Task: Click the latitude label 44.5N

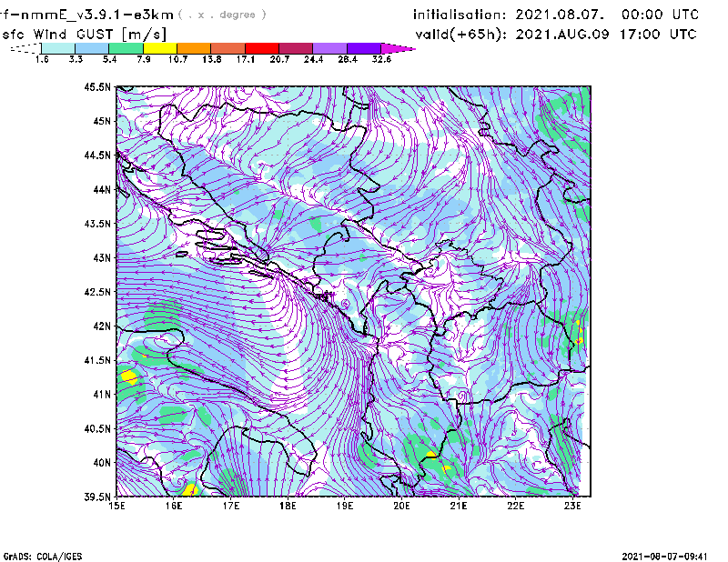Action: point(97,155)
